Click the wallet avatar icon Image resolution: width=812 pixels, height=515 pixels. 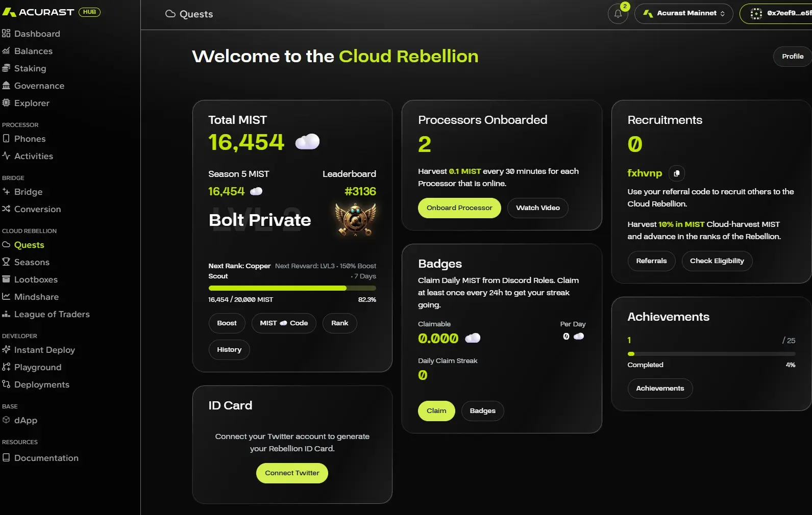(756, 14)
